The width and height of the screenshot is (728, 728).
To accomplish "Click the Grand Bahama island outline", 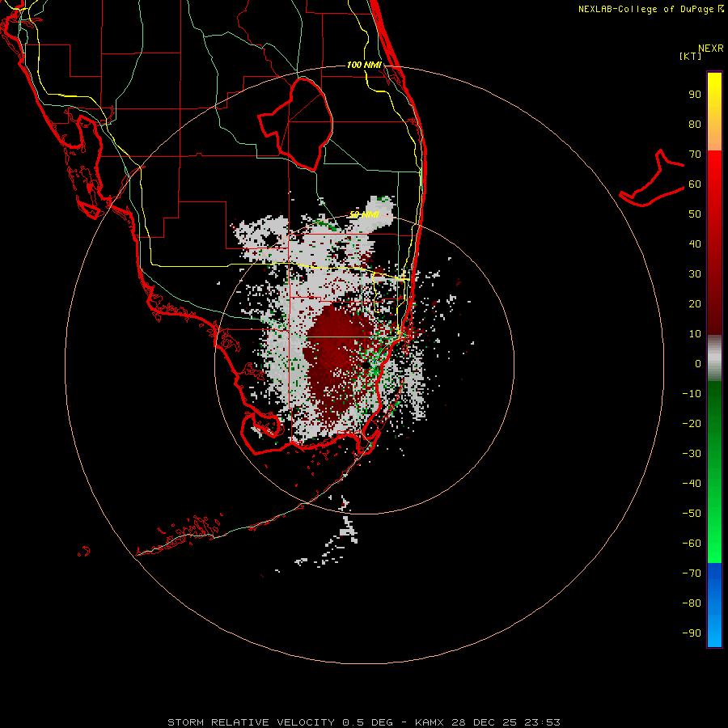I will pos(652,179).
